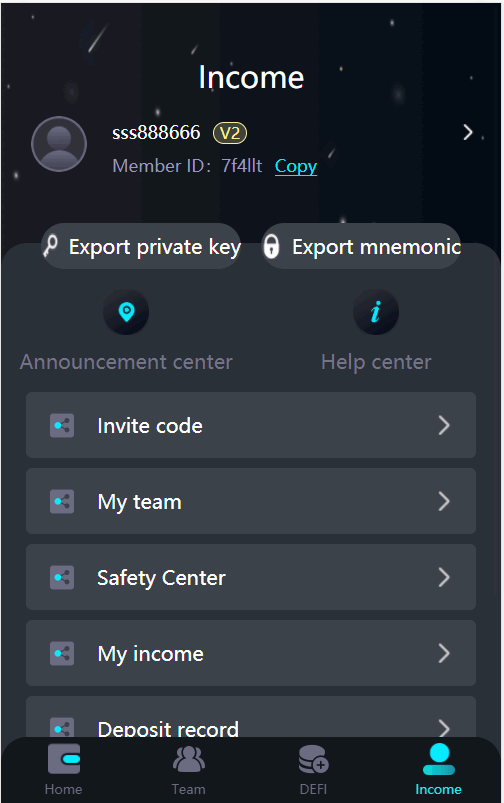Open the Invite code row chevron
This screenshot has height=803, width=504.
point(444,426)
